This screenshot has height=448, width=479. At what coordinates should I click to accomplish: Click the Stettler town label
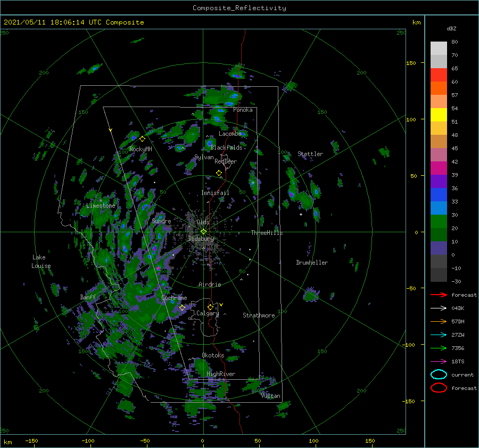310,154
